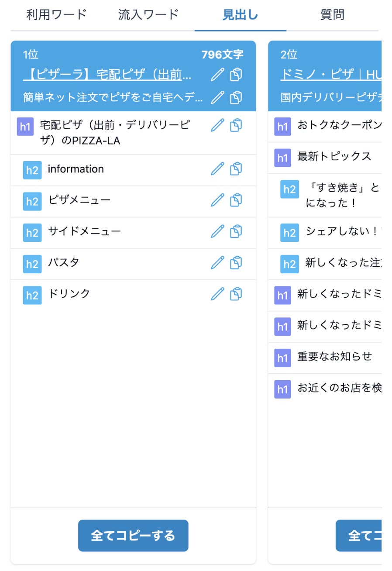Copy the サイドメニュー heading
392x571 pixels.
coord(236,231)
